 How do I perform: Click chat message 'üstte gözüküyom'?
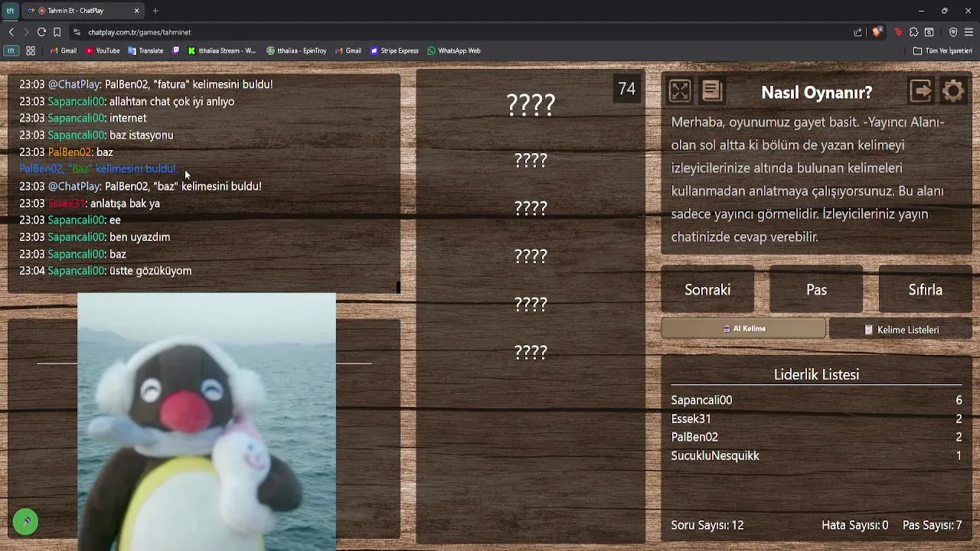click(150, 271)
